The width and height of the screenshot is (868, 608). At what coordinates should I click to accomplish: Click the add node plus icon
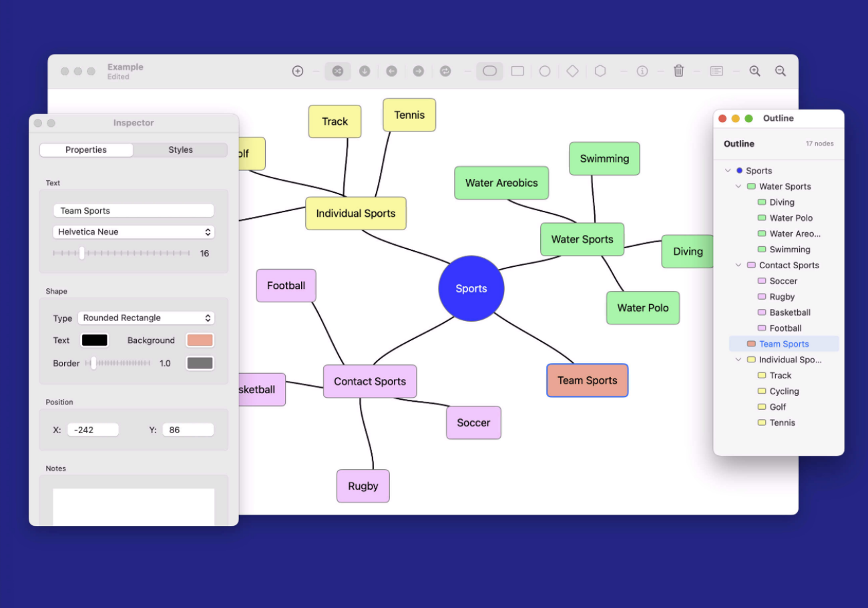[x=298, y=71]
